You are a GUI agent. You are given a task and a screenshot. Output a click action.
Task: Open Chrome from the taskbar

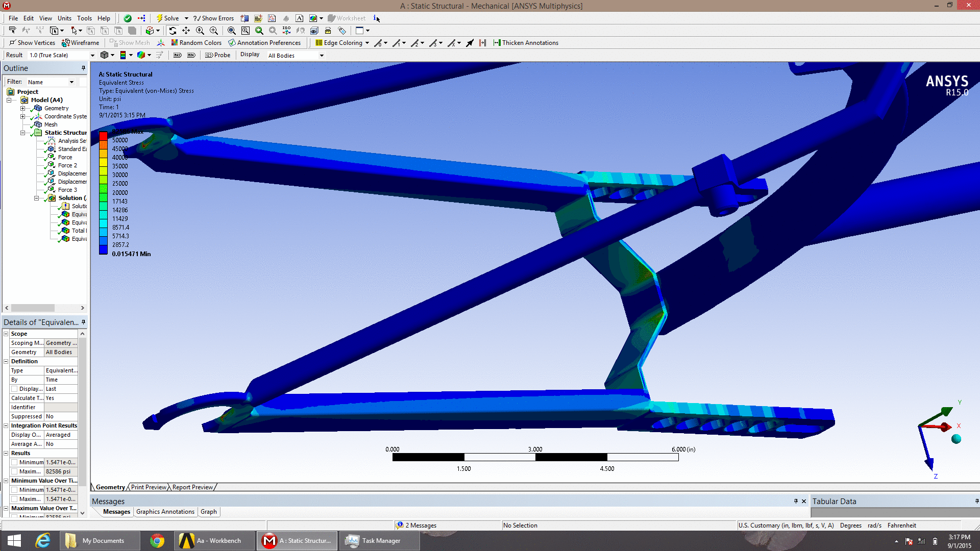pyautogui.click(x=157, y=541)
